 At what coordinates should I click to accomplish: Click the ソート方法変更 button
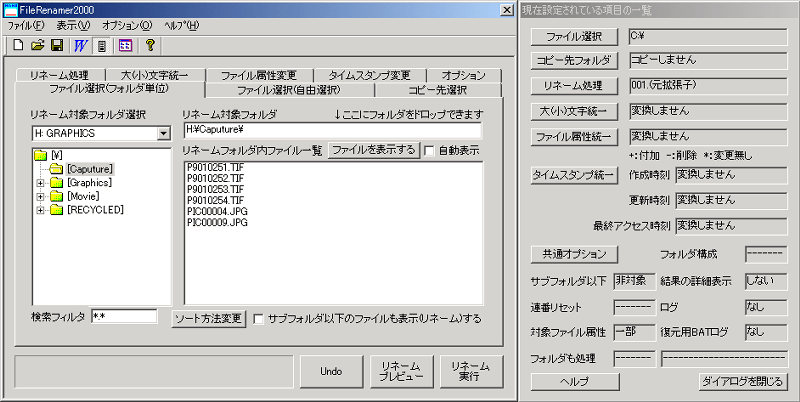209,318
